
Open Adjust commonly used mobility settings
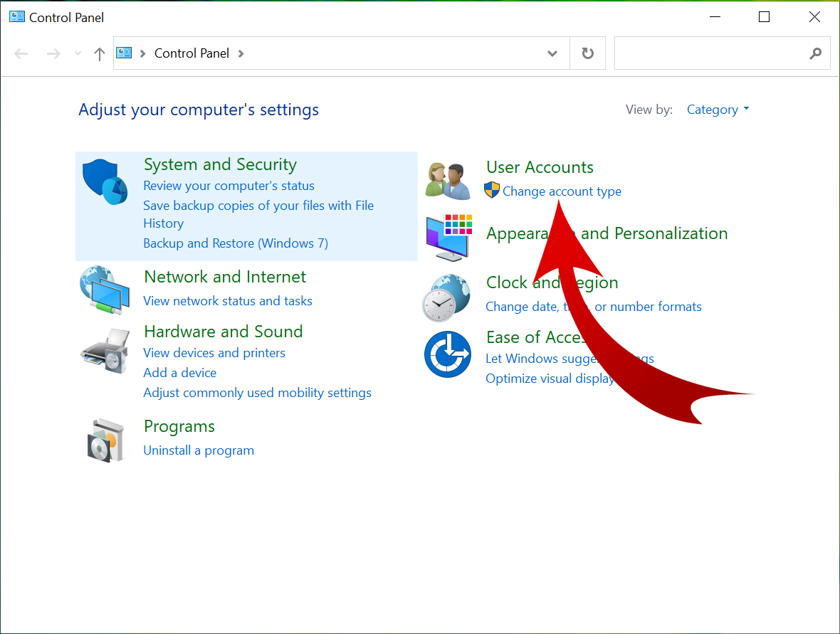257,393
